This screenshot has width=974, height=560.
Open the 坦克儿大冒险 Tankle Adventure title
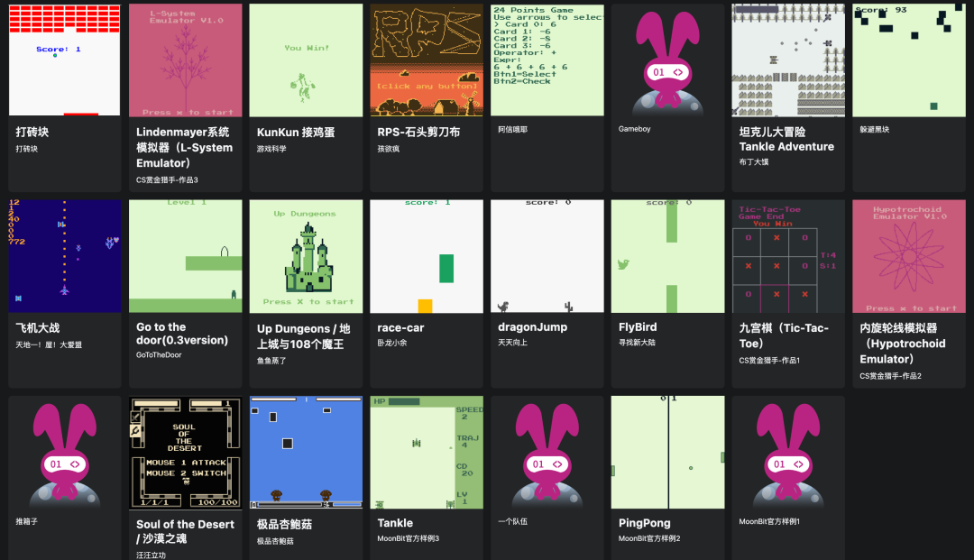pyautogui.click(x=786, y=139)
